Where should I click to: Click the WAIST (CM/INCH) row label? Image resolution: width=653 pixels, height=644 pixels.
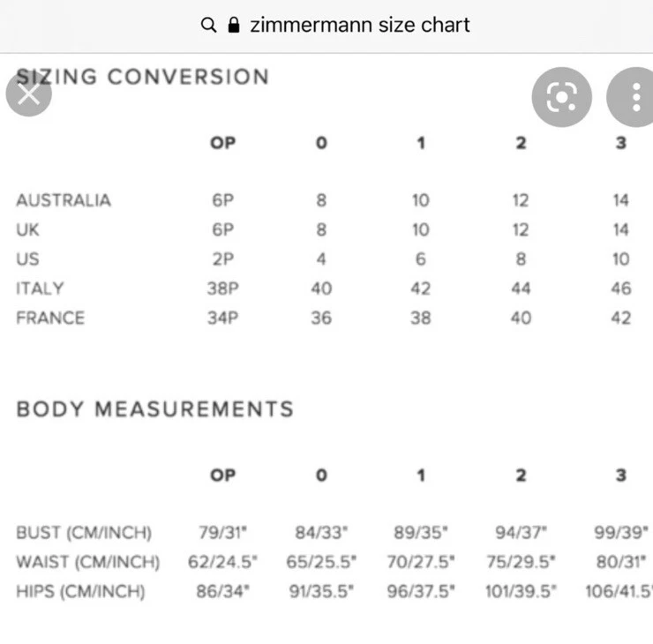88,562
